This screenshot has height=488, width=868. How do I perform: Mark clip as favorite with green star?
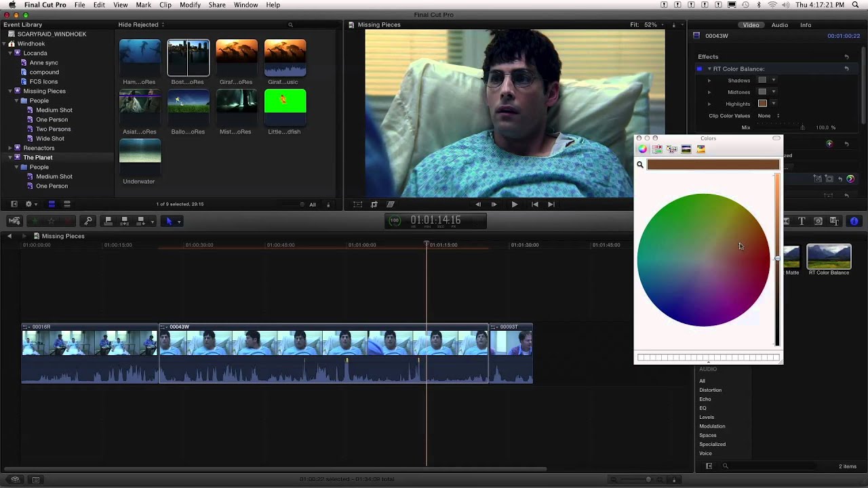(35, 221)
